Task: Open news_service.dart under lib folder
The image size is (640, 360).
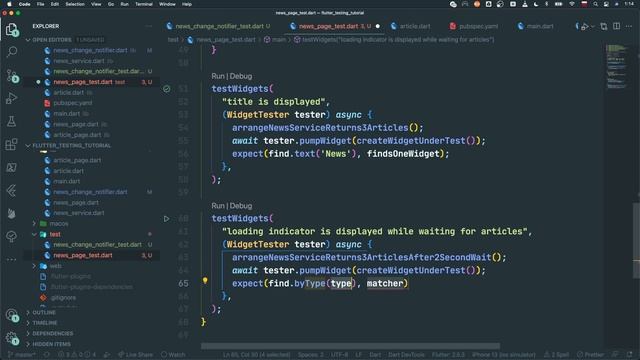Action: [79, 213]
